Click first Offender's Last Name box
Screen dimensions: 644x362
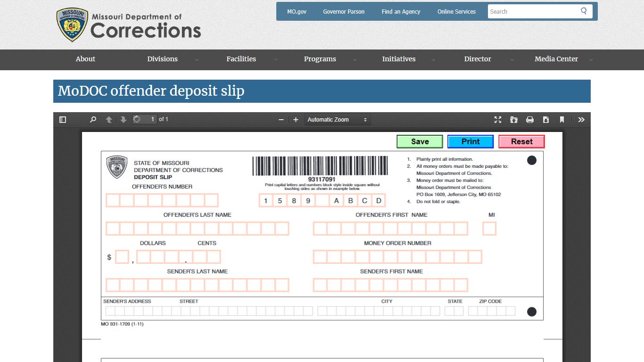(x=113, y=229)
